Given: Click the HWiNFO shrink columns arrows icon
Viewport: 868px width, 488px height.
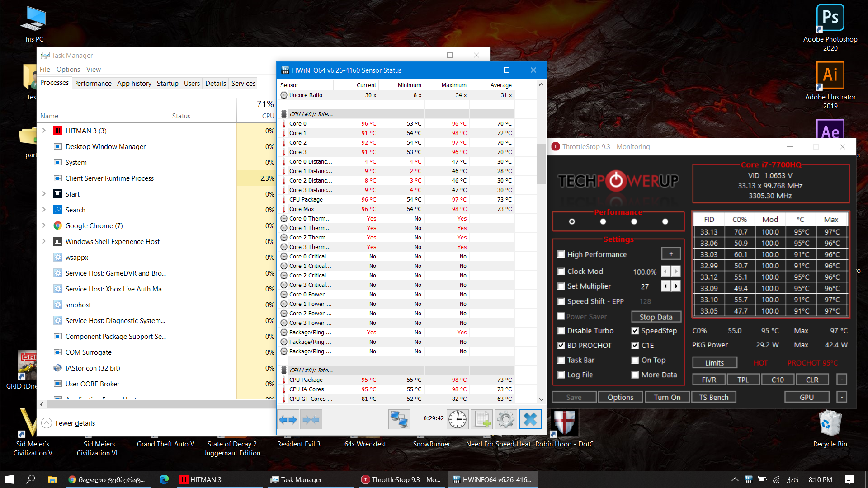Looking at the screenshot, I should [x=311, y=420].
